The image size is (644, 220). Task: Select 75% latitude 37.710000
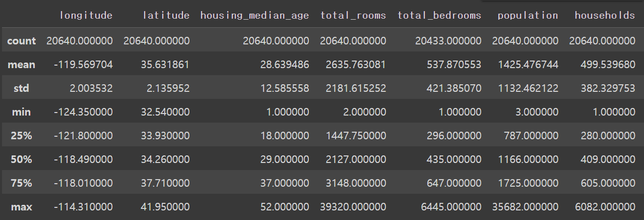[x=165, y=183]
